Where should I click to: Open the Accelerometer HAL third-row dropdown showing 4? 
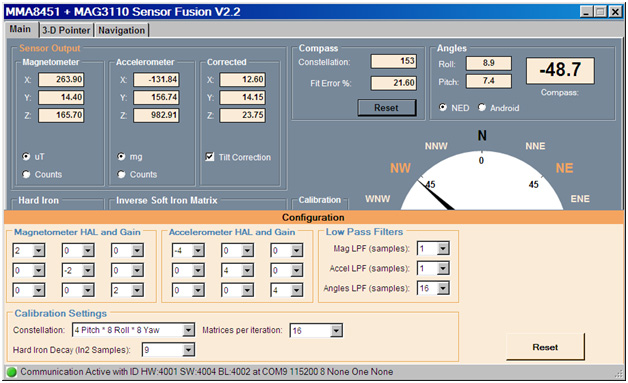tap(296, 290)
